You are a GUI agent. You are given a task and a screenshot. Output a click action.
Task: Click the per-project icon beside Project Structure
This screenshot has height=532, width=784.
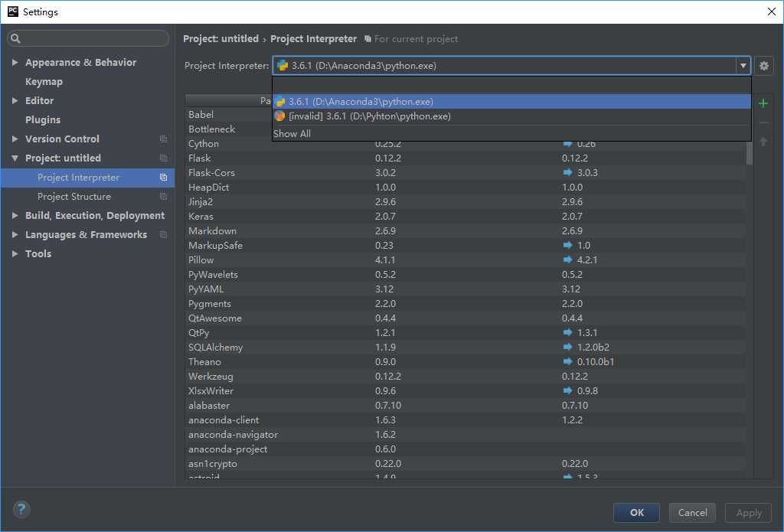click(x=163, y=197)
